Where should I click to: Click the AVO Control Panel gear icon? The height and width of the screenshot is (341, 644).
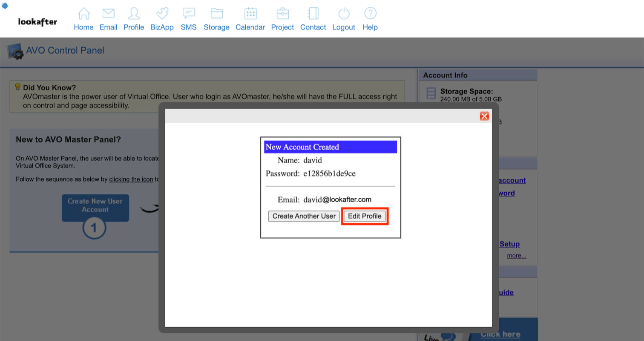pos(15,52)
